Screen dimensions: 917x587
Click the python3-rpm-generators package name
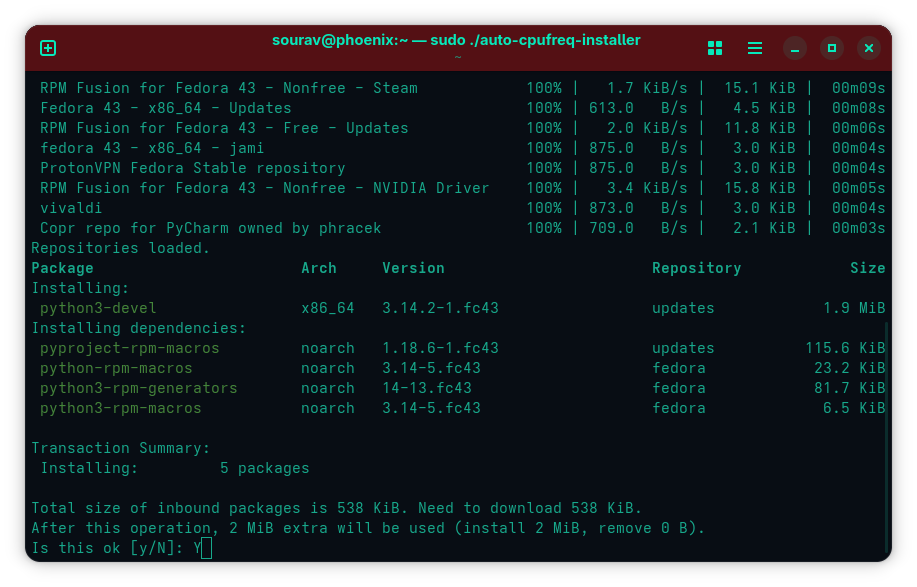138,388
